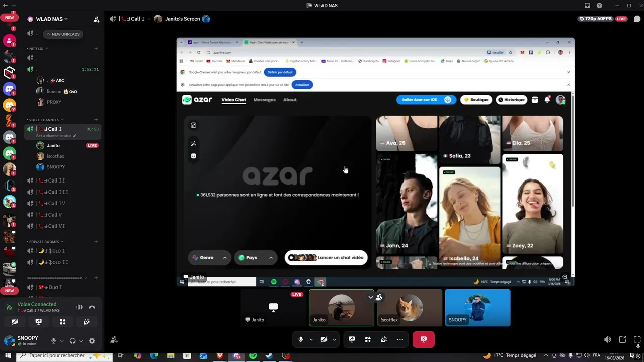Open the soundboard from the sidebar voice panel
This screenshot has height=362, width=644.
(x=87, y=322)
